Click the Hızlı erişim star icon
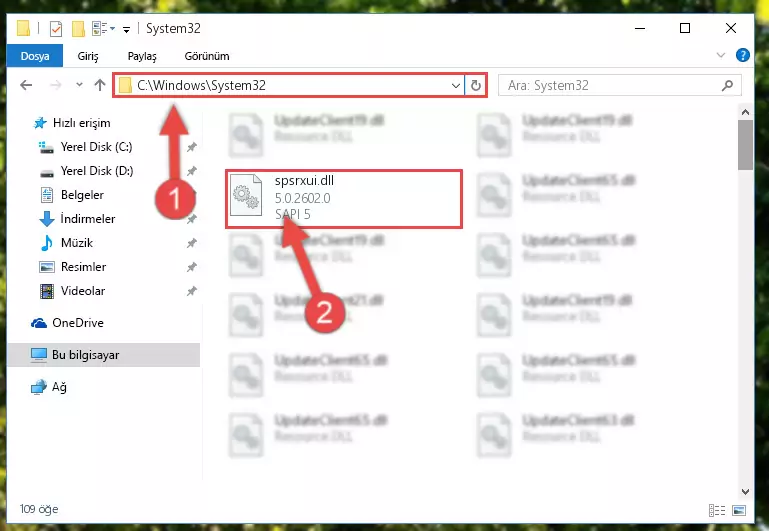Viewport: 769px width, 531px height. pos(40,123)
